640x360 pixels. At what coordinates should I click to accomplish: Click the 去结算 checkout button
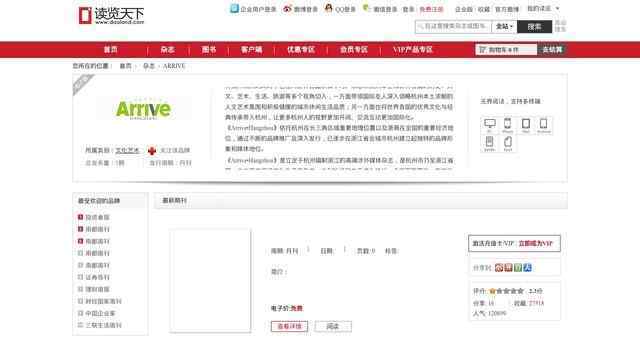[552, 50]
